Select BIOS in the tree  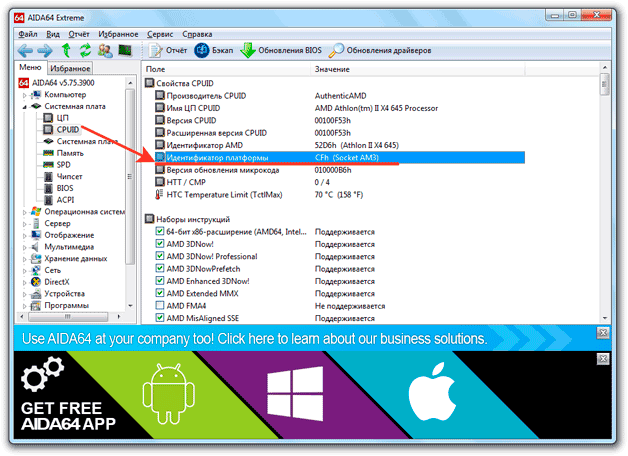coord(58,188)
